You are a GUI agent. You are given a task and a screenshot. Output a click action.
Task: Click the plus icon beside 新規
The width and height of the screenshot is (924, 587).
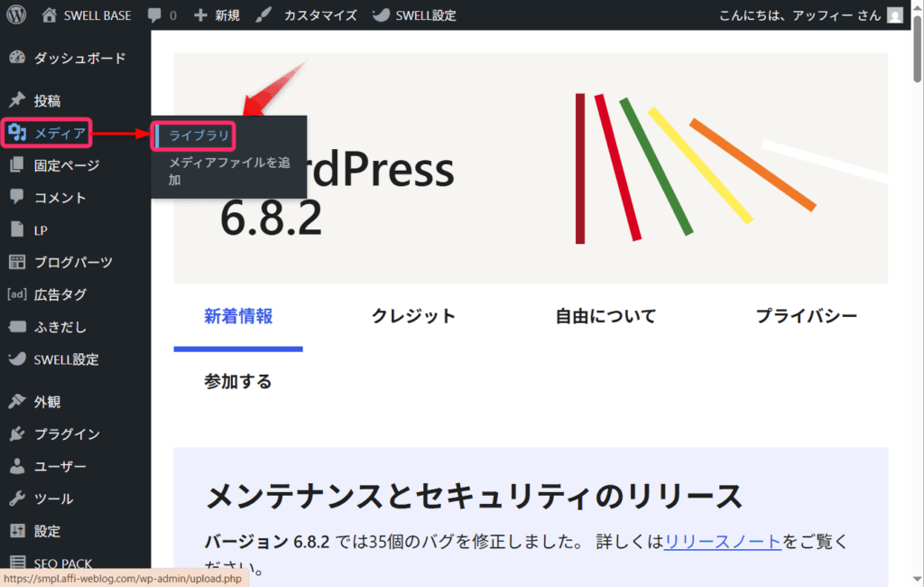(200, 15)
